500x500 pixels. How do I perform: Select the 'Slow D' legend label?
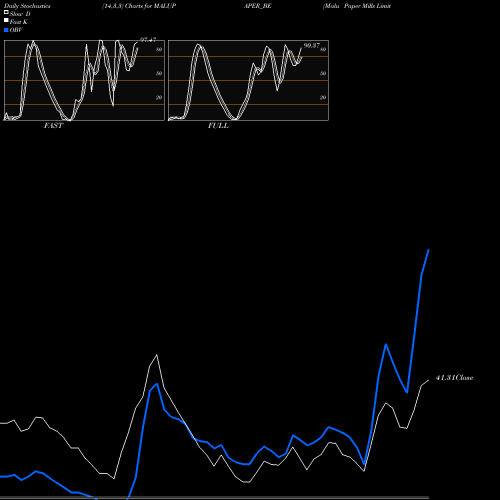(20, 14)
